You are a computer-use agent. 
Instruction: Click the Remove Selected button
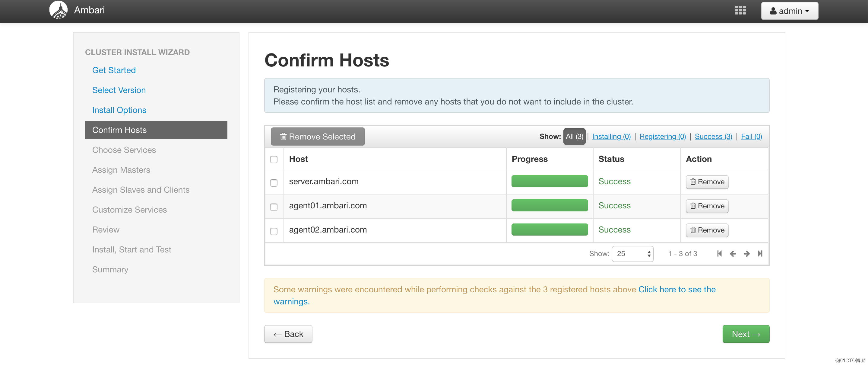point(317,136)
